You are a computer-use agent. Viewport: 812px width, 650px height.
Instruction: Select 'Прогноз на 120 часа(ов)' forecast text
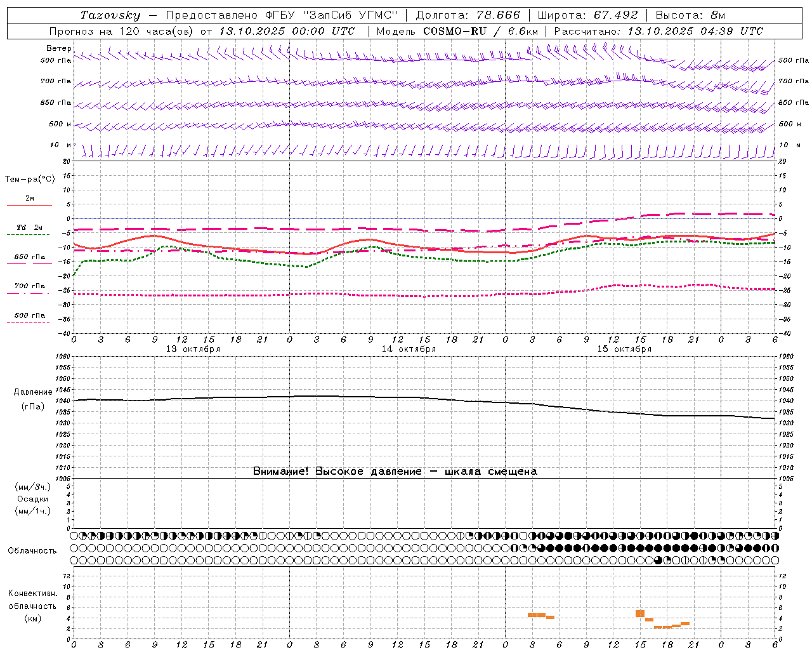pos(122,31)
